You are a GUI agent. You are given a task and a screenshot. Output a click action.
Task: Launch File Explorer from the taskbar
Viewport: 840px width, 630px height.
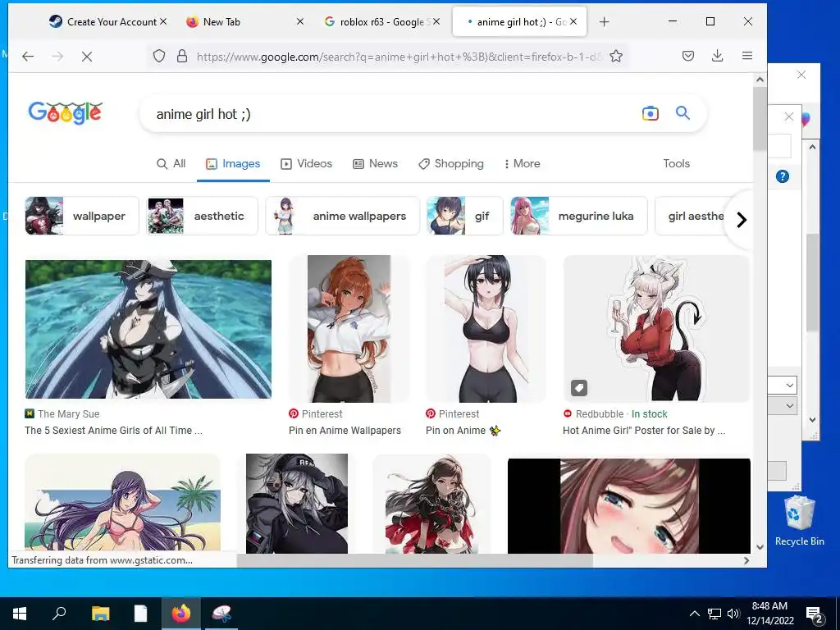coord(100,614)
